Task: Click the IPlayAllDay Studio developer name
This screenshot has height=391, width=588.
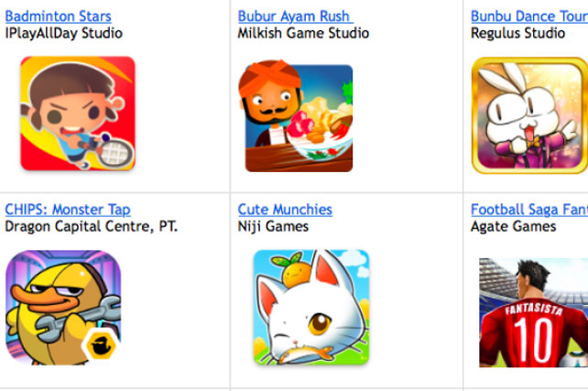Action: pos(64,33)
